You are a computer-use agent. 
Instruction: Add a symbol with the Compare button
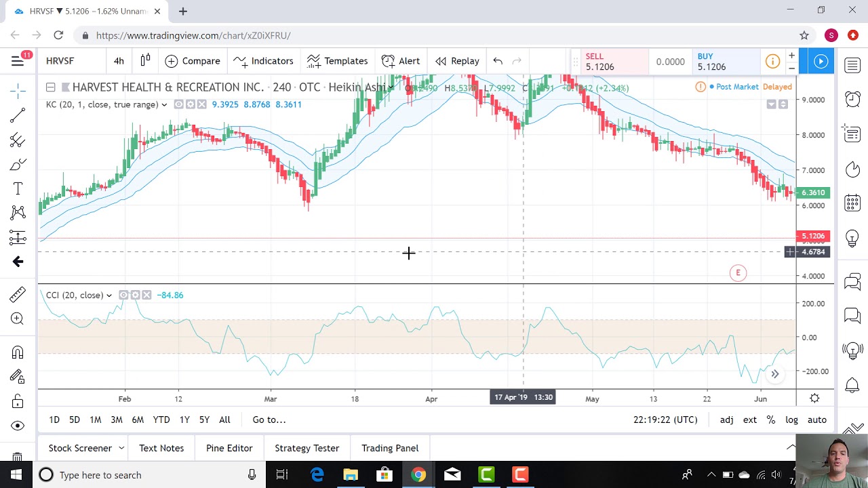click(193, 61)
